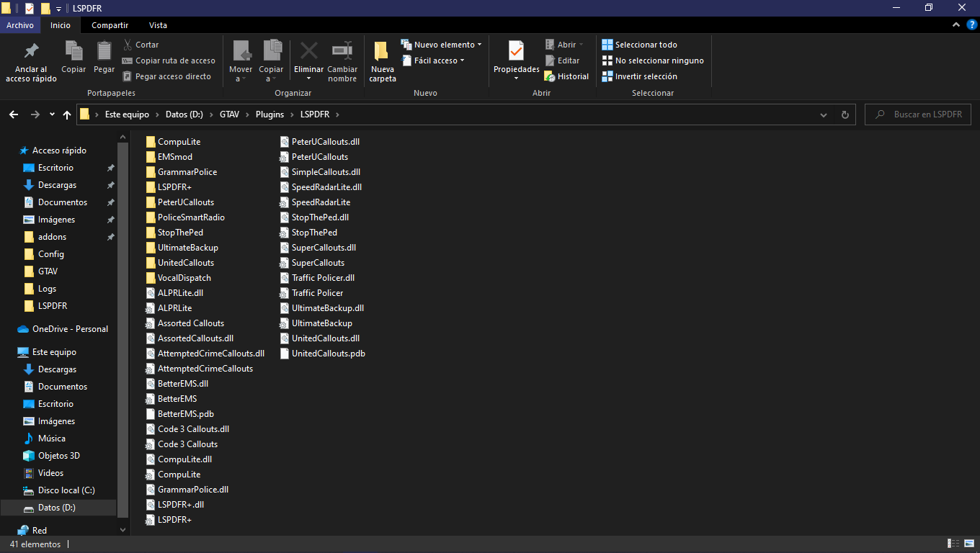This screenshot has width=980, height=553.
Task: Switch to large thumbnails view icon
Action: 969,544
